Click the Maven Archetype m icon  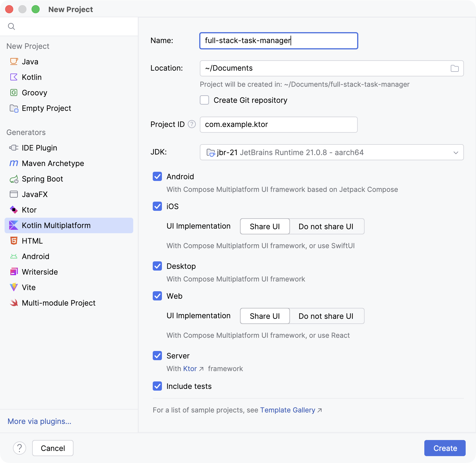click(x=14, y=163)
